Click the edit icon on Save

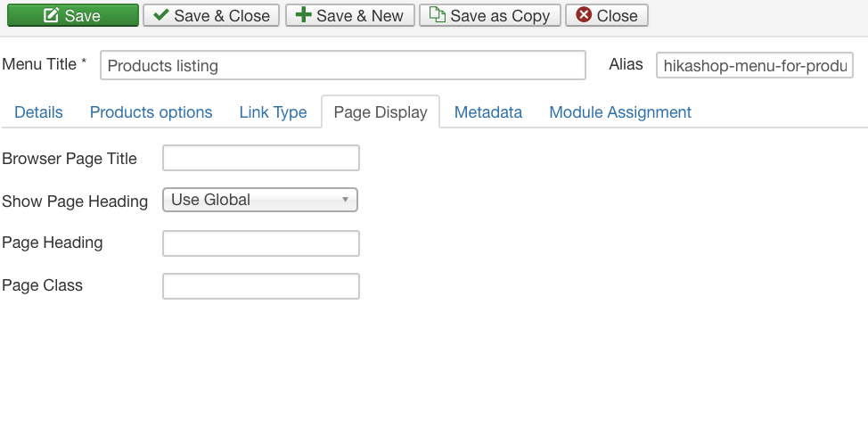click(x=52, y=15)
